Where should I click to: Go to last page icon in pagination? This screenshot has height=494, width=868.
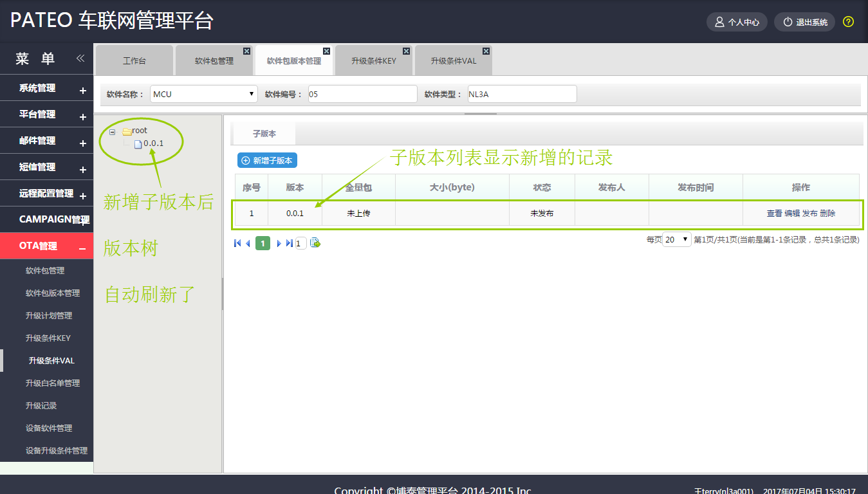click(x=289, y=242)
